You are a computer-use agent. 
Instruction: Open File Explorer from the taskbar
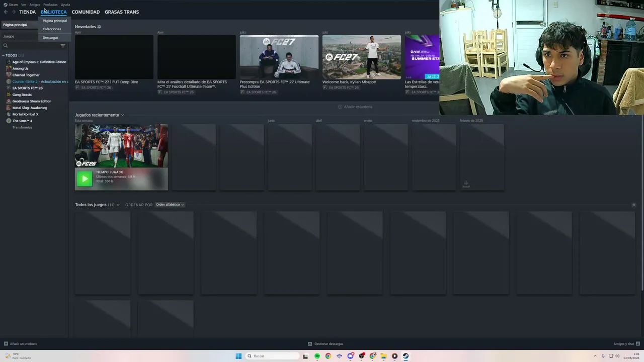coord(383,356)
